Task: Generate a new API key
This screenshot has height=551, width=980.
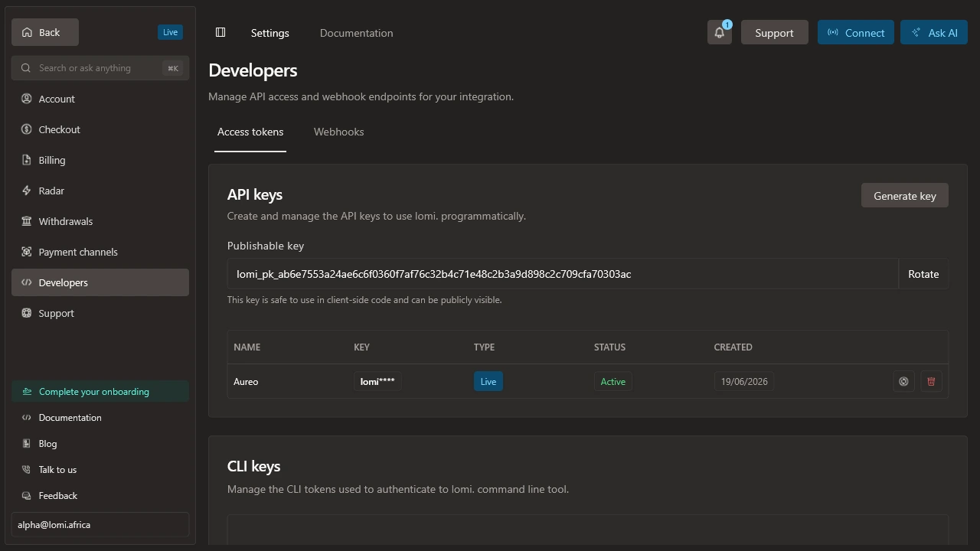Action: tap(904, 196)
